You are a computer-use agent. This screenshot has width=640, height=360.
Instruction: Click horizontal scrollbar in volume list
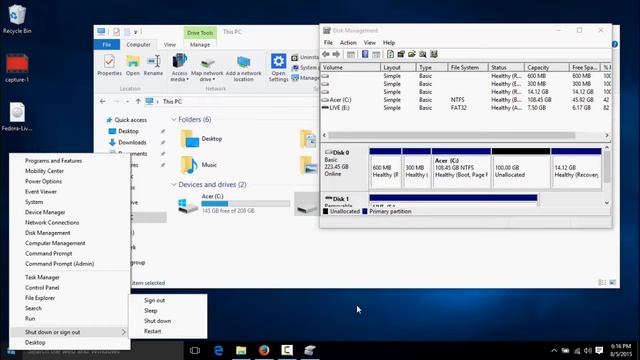pos(451,135)
